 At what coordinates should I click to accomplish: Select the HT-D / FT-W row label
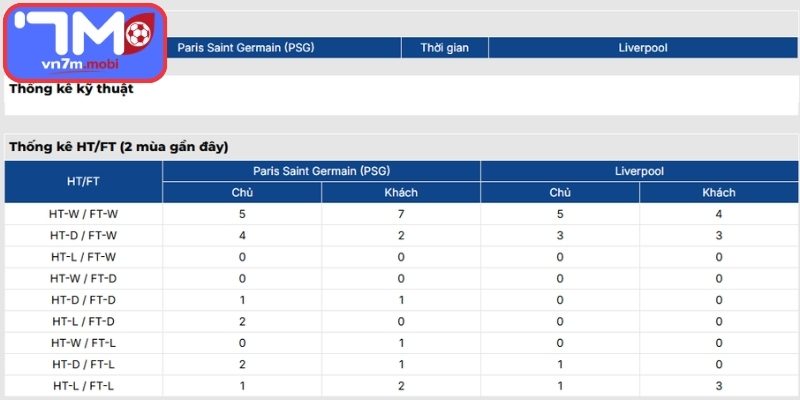(83, 235)
